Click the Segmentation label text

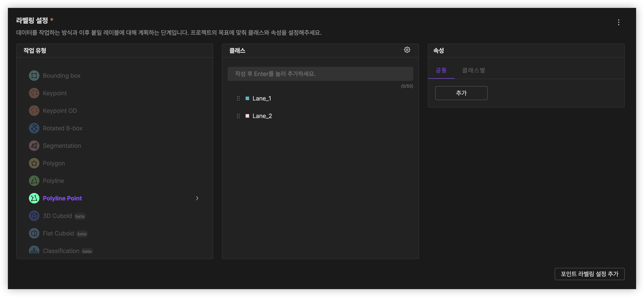[x=62, y=146]
